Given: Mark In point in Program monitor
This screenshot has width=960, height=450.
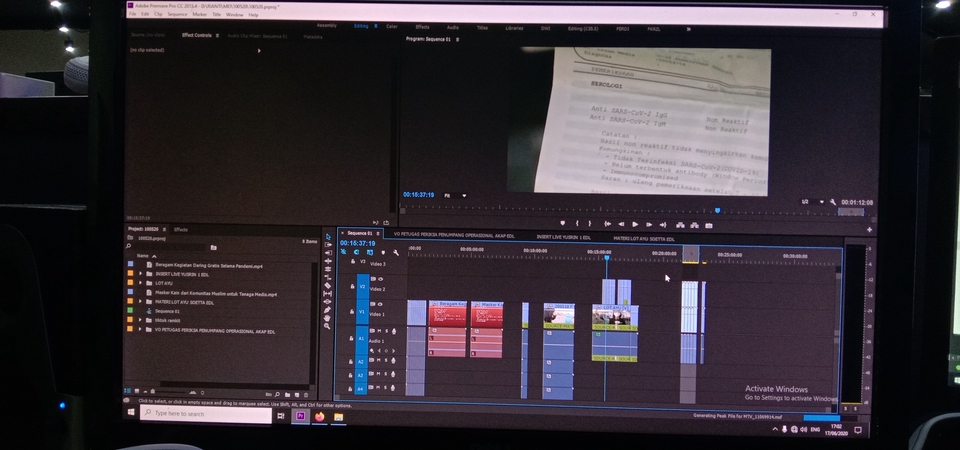Looking at the screenshot, I should tap(577, 224).
